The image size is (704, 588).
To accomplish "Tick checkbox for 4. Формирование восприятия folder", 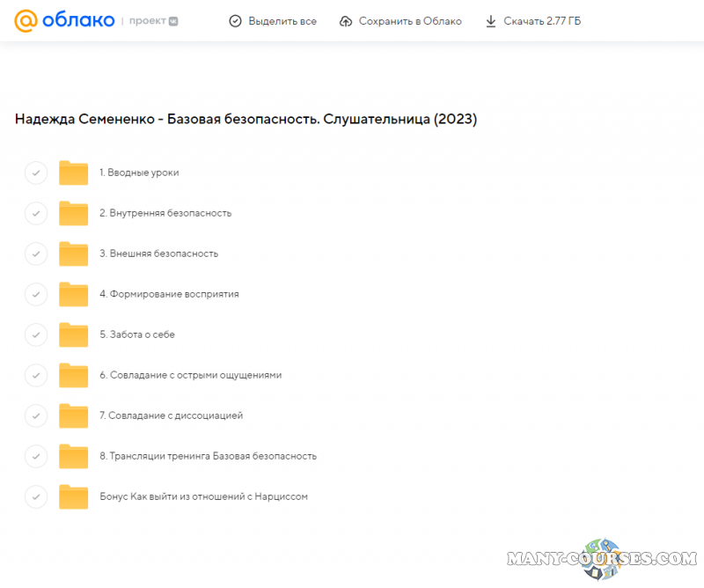I will 35,294.
